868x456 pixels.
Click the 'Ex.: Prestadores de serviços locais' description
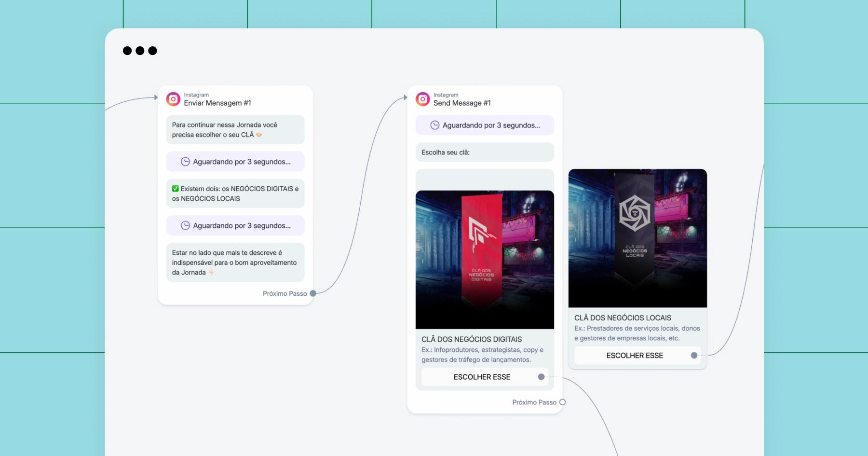tap(637, 333)
